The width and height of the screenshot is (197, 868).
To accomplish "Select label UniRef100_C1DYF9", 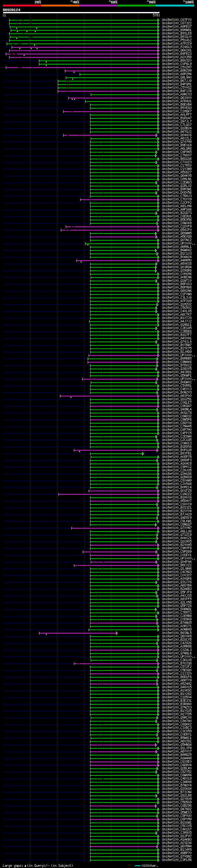I will [176, 226].
